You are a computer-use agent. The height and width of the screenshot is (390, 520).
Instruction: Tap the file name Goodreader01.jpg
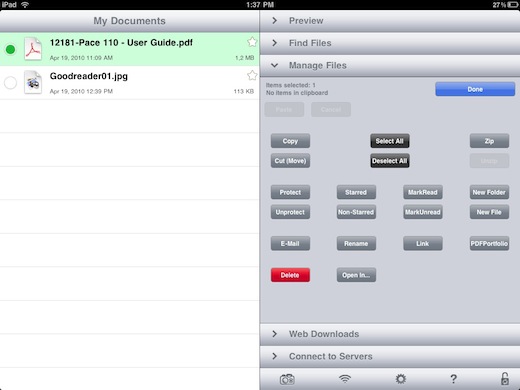pyautogui.click(x=89, y=76)
